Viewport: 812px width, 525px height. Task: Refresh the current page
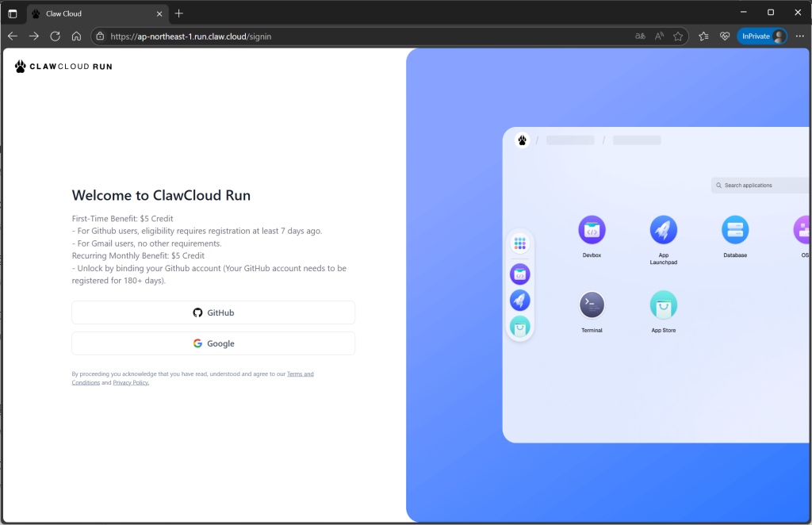[56, 36]
